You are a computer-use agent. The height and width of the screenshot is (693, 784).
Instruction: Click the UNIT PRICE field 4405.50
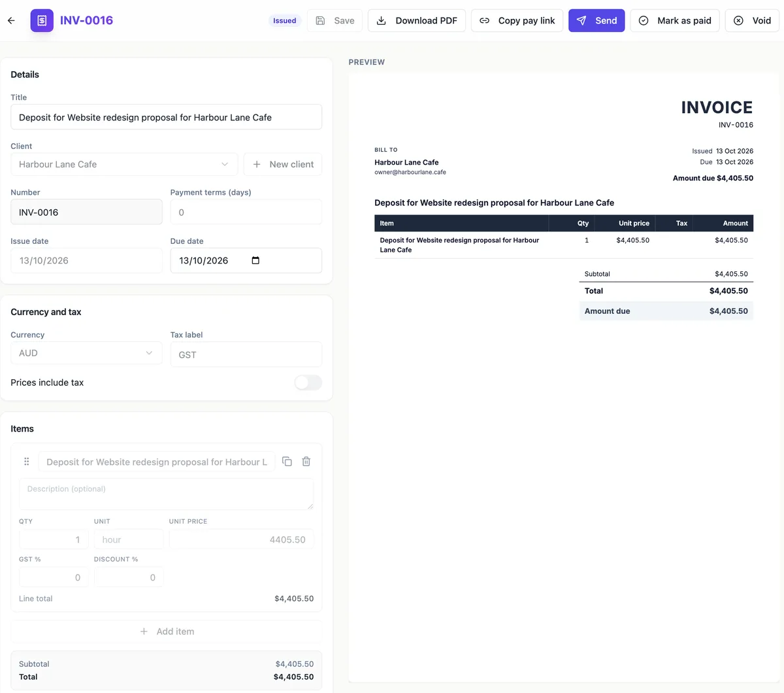[x=241, y=539]
